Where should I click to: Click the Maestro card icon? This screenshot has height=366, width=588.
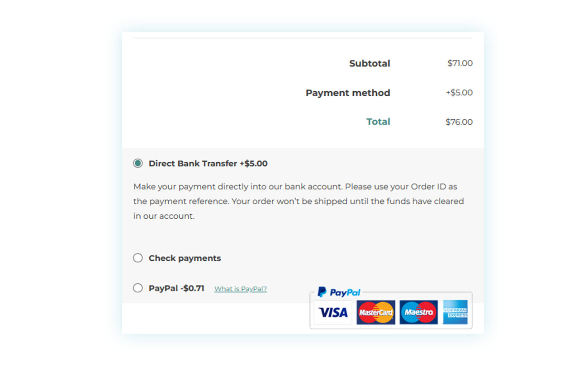[419, 312]
